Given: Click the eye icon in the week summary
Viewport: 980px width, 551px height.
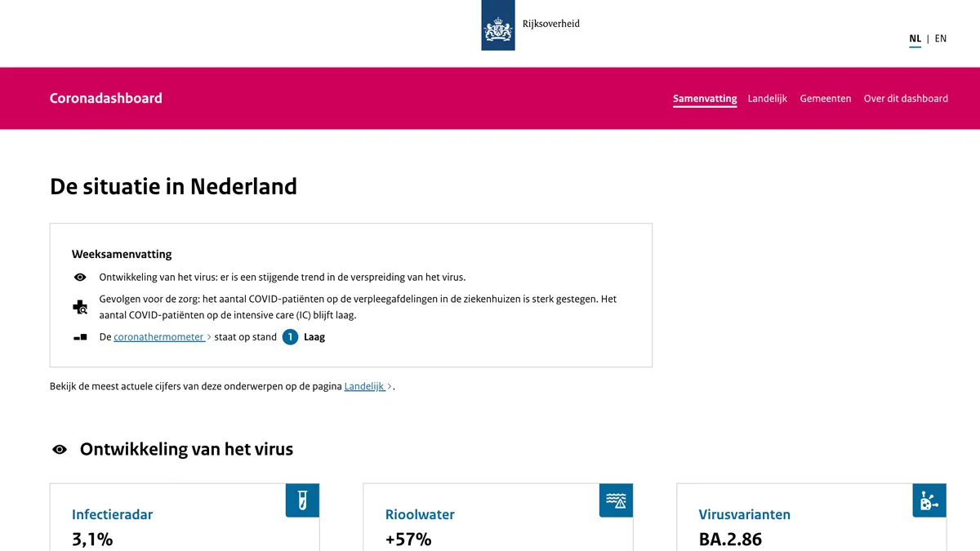Looking at the screenshot, I should pos(80,278).
